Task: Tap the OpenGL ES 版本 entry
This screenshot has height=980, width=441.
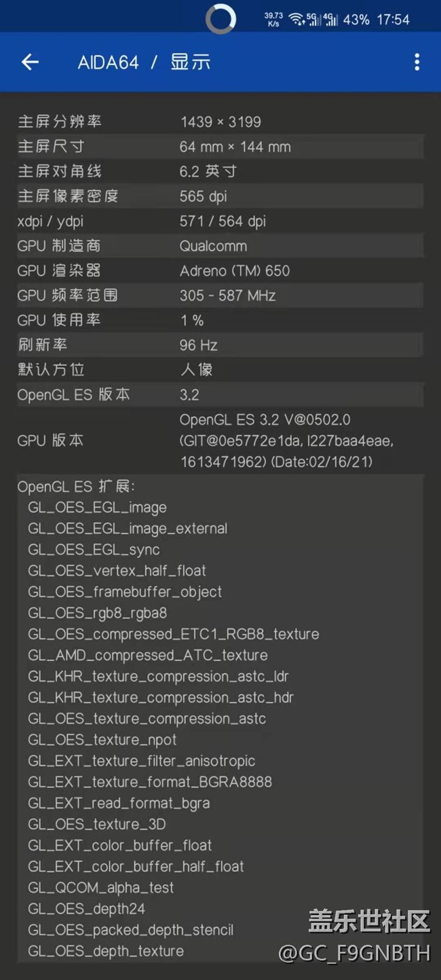Action: (220, 394)
